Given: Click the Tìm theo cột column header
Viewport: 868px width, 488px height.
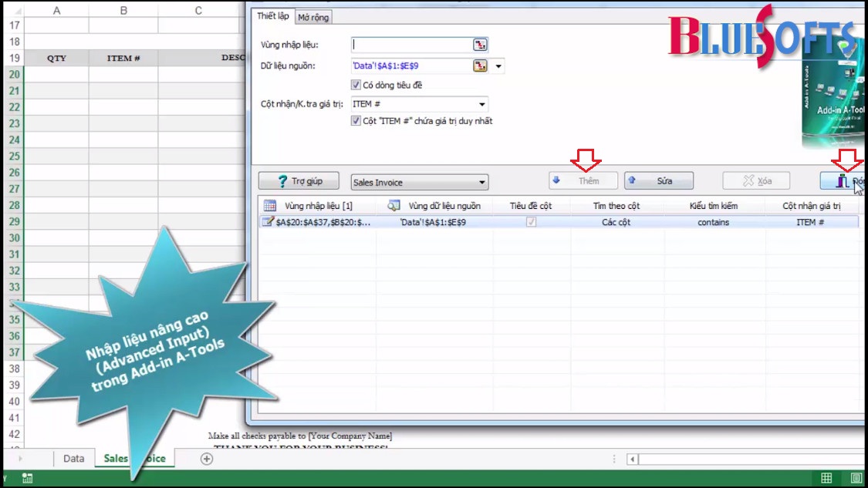Looking at the screenshot, I should [616, 206].
